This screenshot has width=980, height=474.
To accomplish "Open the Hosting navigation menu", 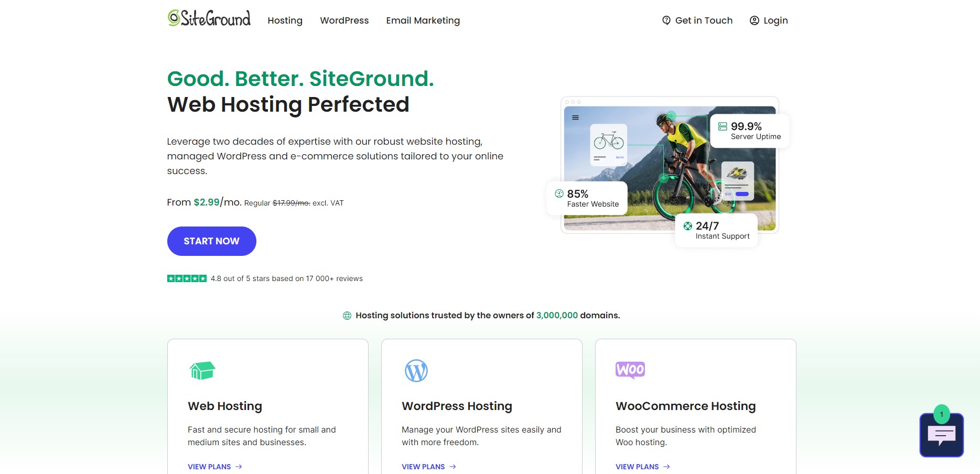I will 285,20.
